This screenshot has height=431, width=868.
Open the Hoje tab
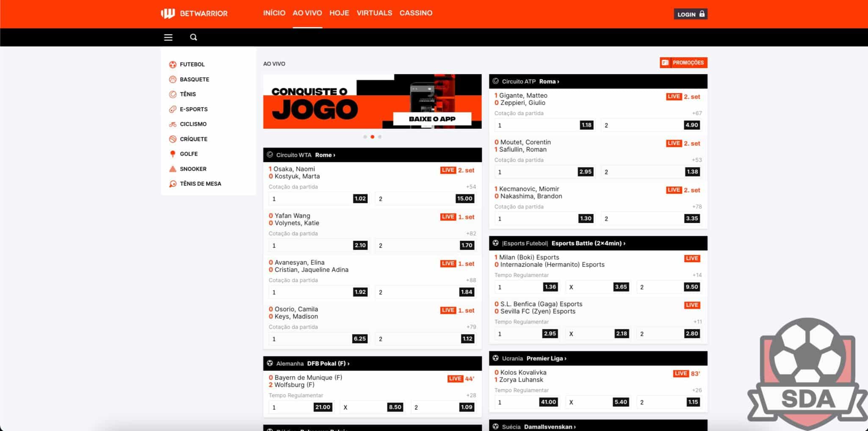(339, 13)
